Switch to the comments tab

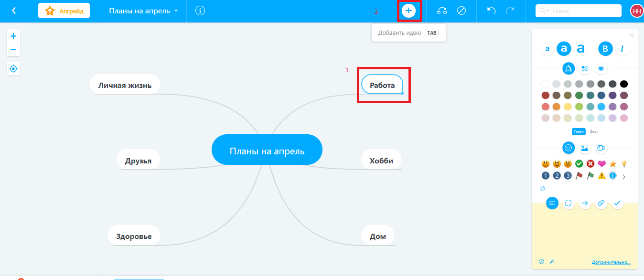click(x=569, y=203)
